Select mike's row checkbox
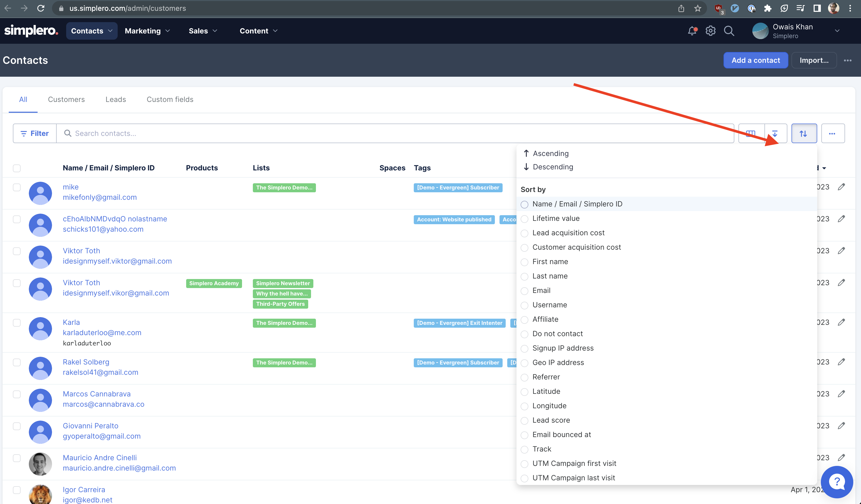 click(x=17, y=187)
